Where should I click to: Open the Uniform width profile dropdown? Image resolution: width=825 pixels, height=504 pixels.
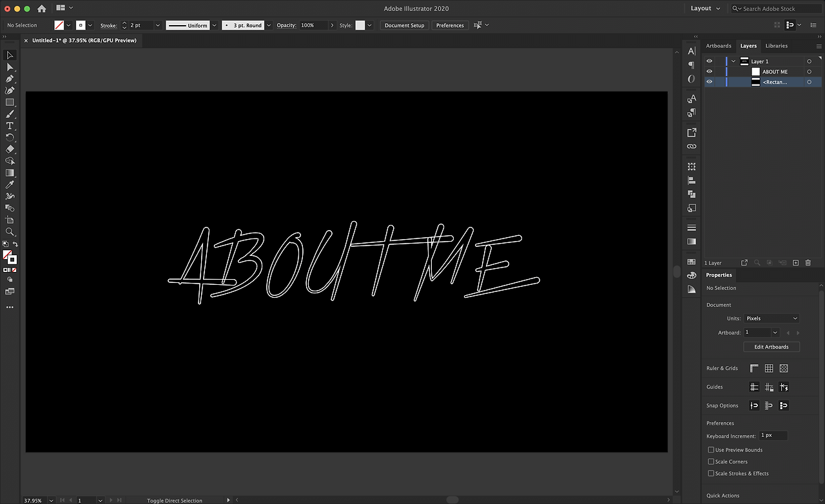click(x=214, y=25)
